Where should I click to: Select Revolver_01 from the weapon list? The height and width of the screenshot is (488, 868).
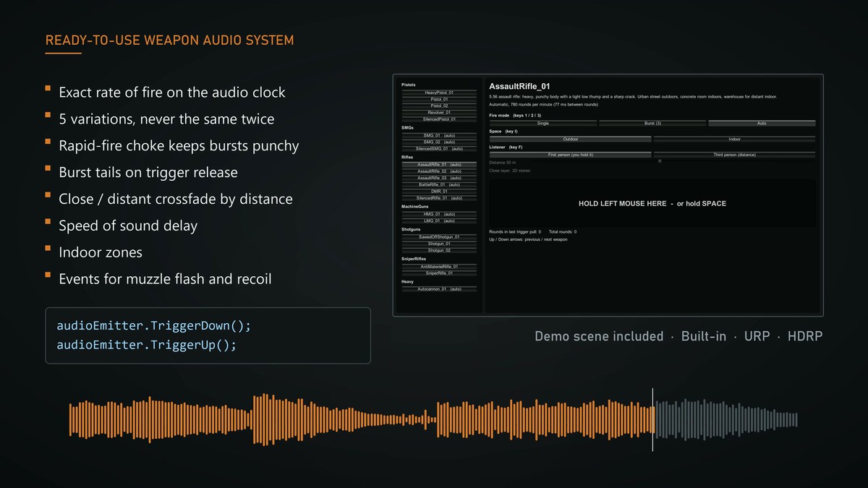pyautogui.click(x=439, y=112)
